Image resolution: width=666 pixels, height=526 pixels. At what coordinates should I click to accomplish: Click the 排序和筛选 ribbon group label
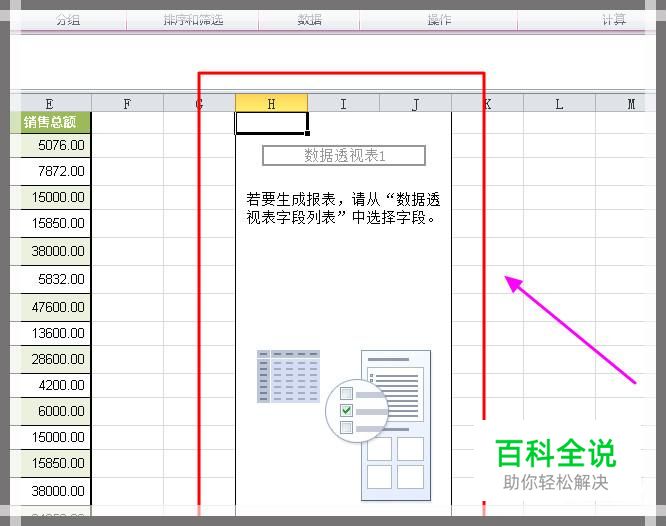pyautogui.click(x=193, y=20)
